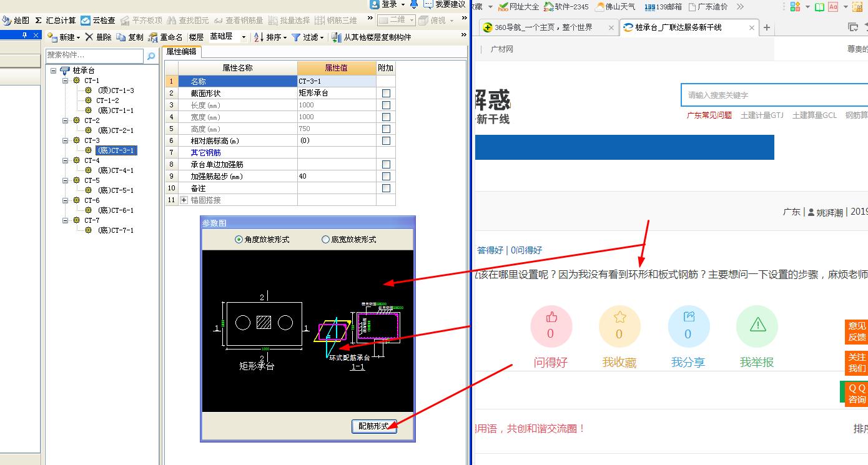Open 网址大全 bookmark in browser
This screenshot has width=868, height=465.
click(x=518, y=7)
